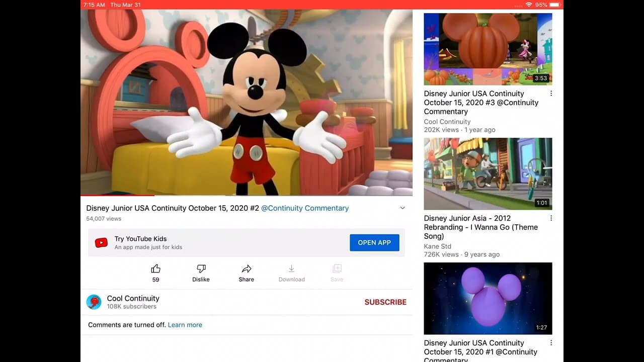Click 'Cool Continuity' under the #3 video
The image size is (644, 362).
[x=447, y=122]
